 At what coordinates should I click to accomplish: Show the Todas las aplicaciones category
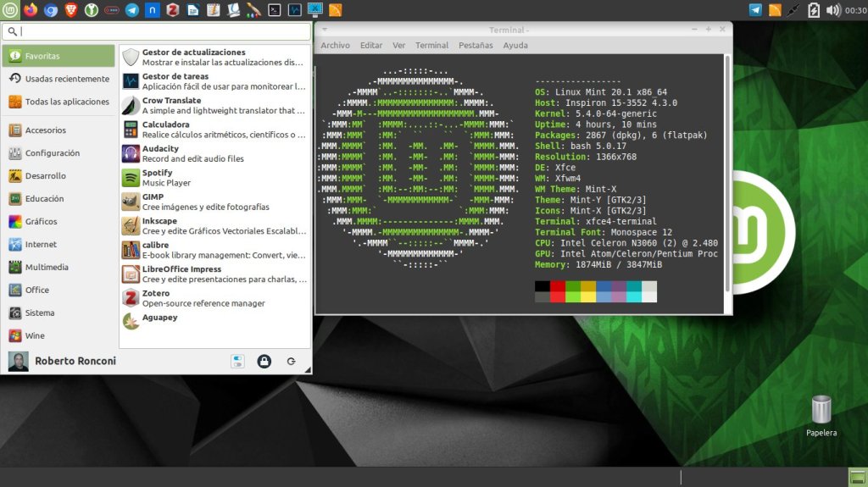pos(66,102)
